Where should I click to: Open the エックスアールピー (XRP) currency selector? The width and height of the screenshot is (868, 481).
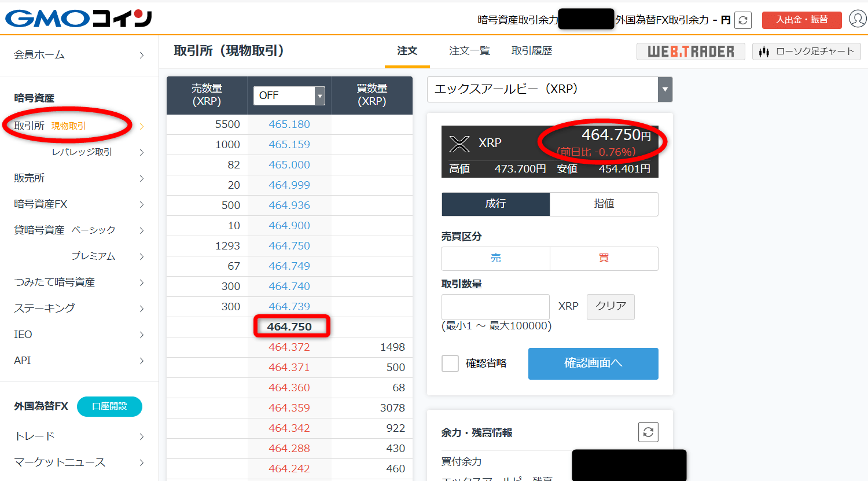[550, 89]
